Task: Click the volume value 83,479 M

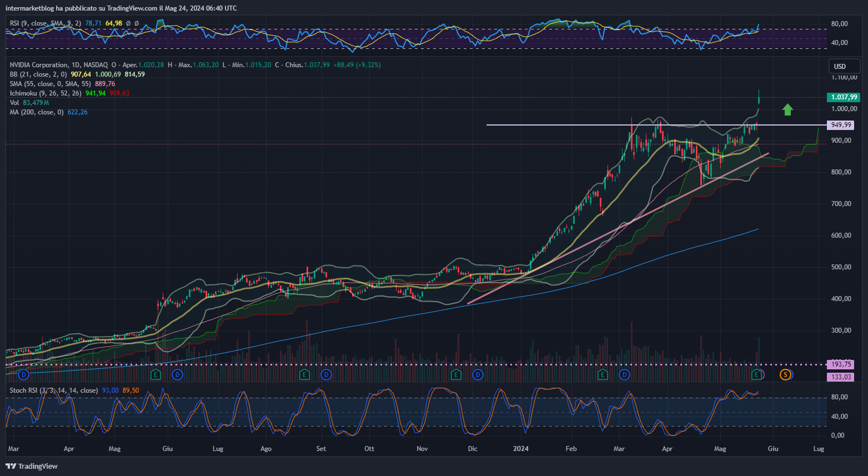Action: pyautogui.click(x=36, y=103)
